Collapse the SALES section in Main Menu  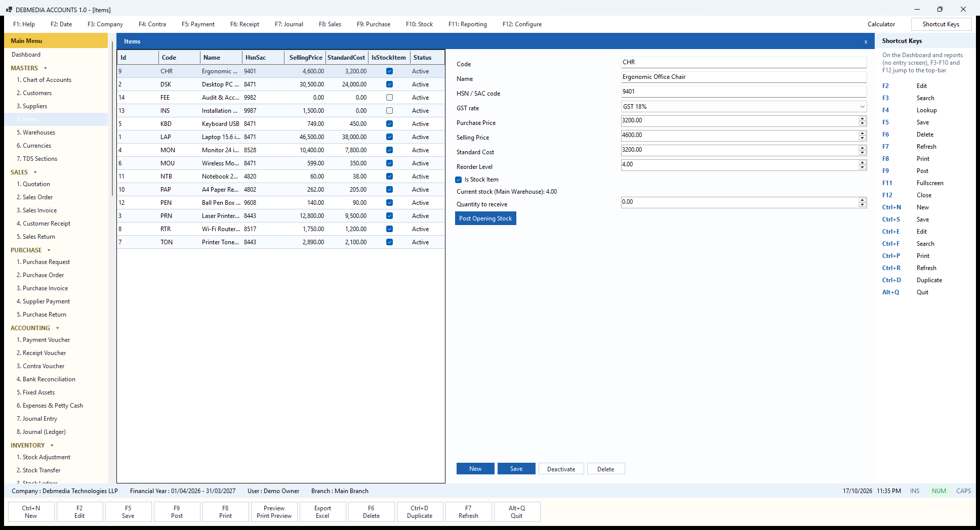[x=35, y=172]
